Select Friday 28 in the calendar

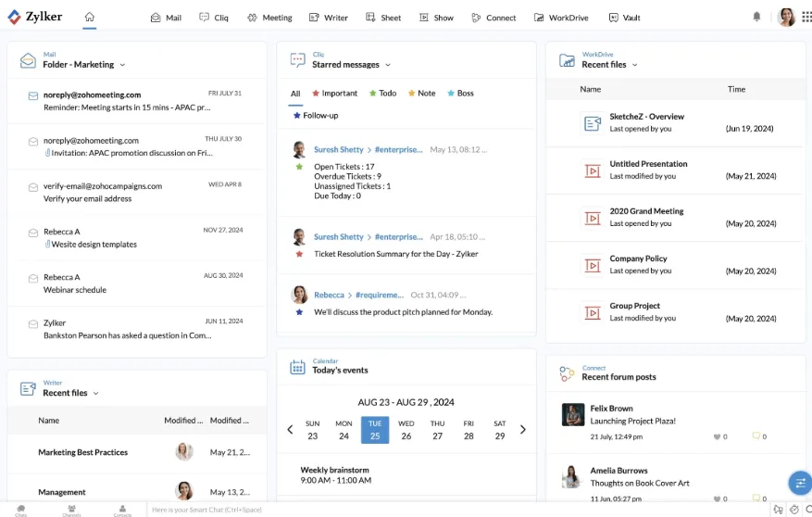click(468, 430)
